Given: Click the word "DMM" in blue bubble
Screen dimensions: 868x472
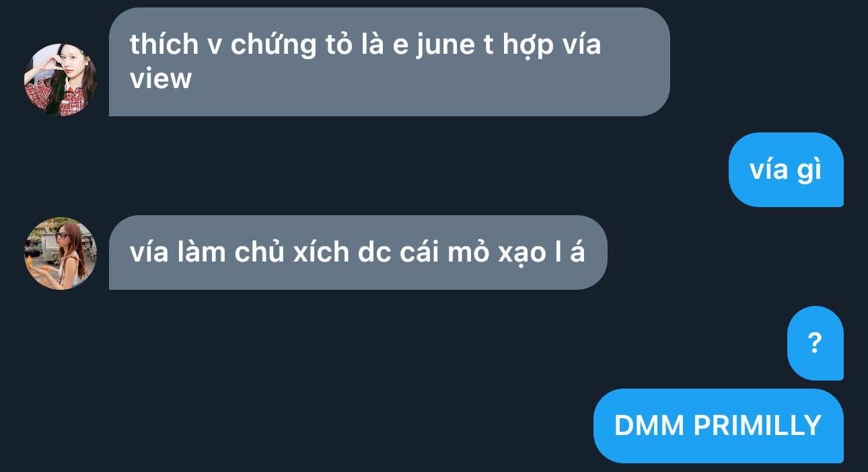Looking at the screenshot, I should click(x=649, y=426).
